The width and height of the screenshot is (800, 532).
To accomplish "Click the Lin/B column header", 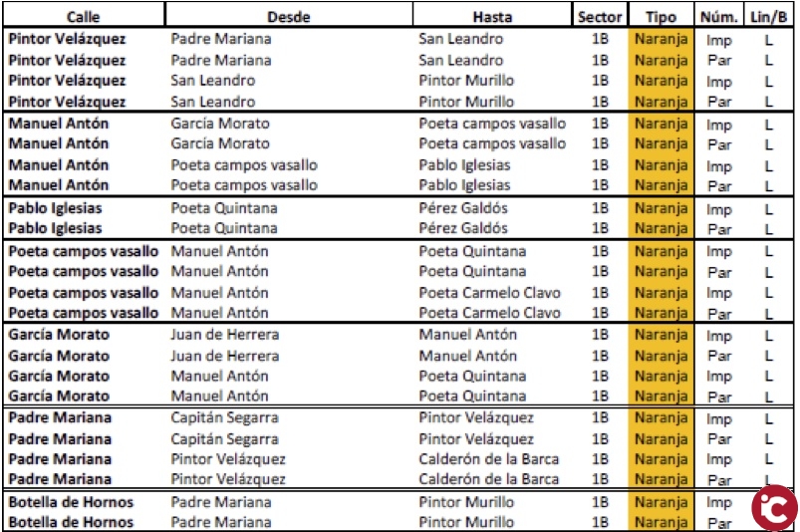I will 768,17.
